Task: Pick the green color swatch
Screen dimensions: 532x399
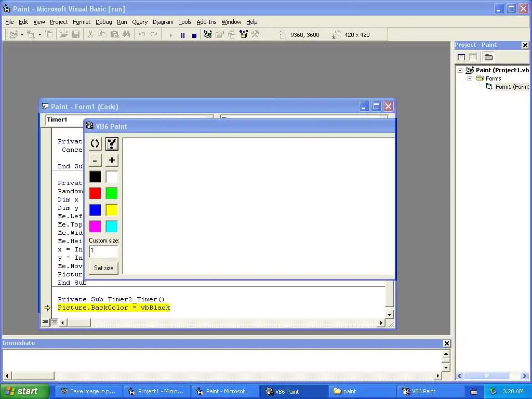Action: [112, 193]
